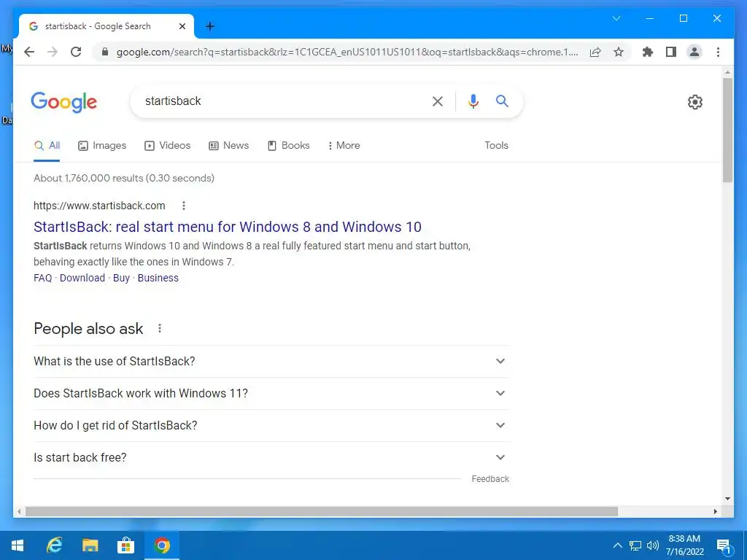Switch to Images results

102,146
